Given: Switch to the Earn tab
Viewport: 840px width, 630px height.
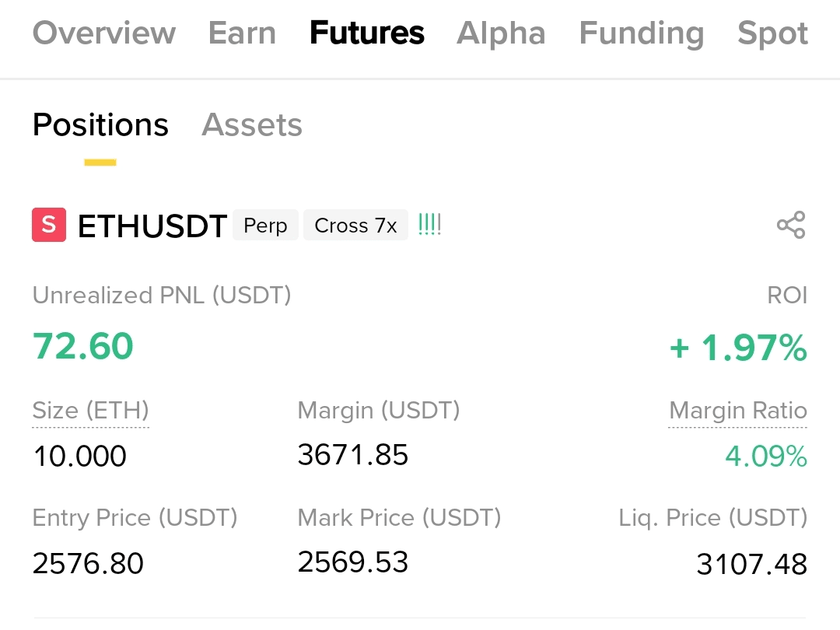Looking at the screenshot, I should (x=242, y=33).
